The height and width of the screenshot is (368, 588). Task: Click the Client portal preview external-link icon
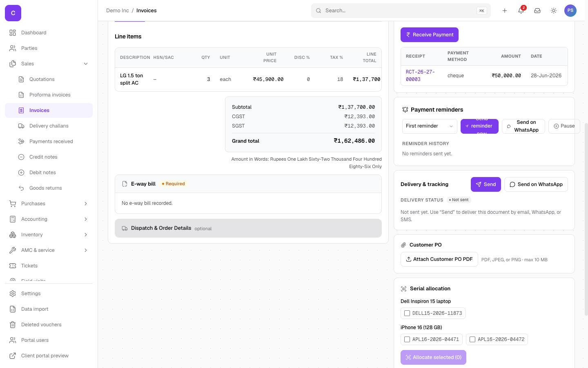pos(13,356)
